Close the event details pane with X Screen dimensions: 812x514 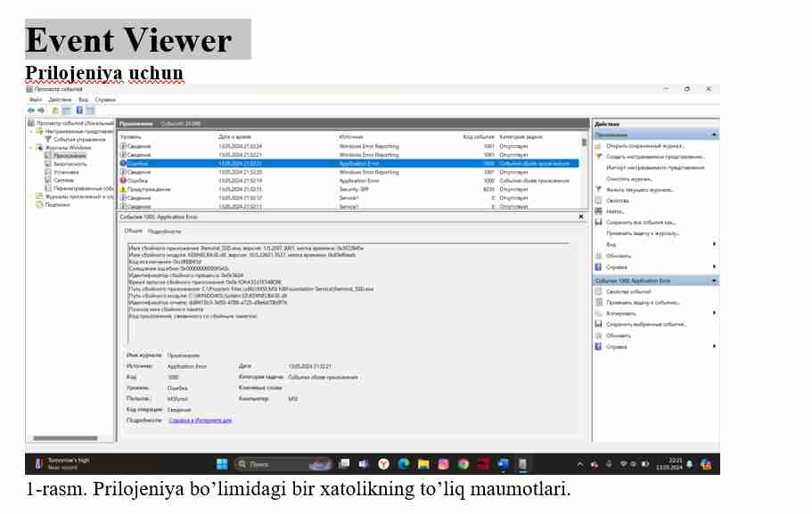pos(581,216)
